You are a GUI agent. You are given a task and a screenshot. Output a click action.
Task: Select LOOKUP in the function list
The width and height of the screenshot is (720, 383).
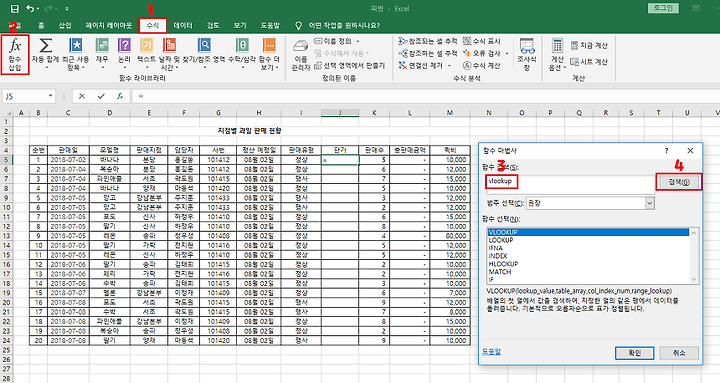point(588,240)
